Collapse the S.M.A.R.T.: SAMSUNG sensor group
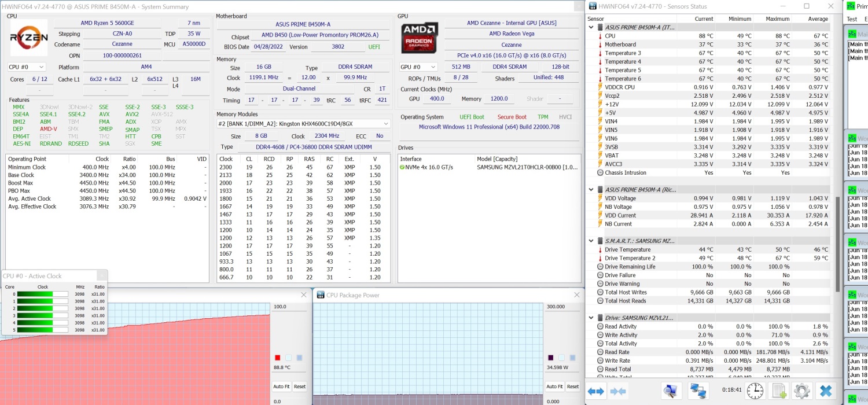868x405 pixels. click(x=591, y=241)
